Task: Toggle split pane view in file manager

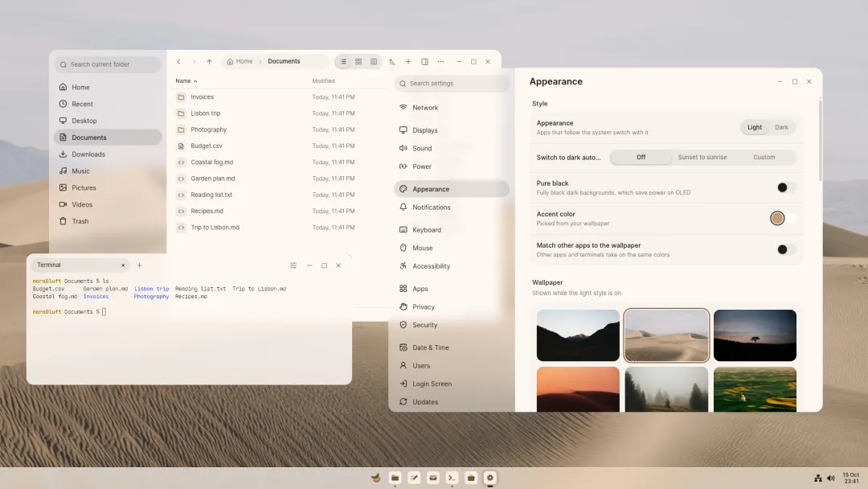Action: coord(424,61)
